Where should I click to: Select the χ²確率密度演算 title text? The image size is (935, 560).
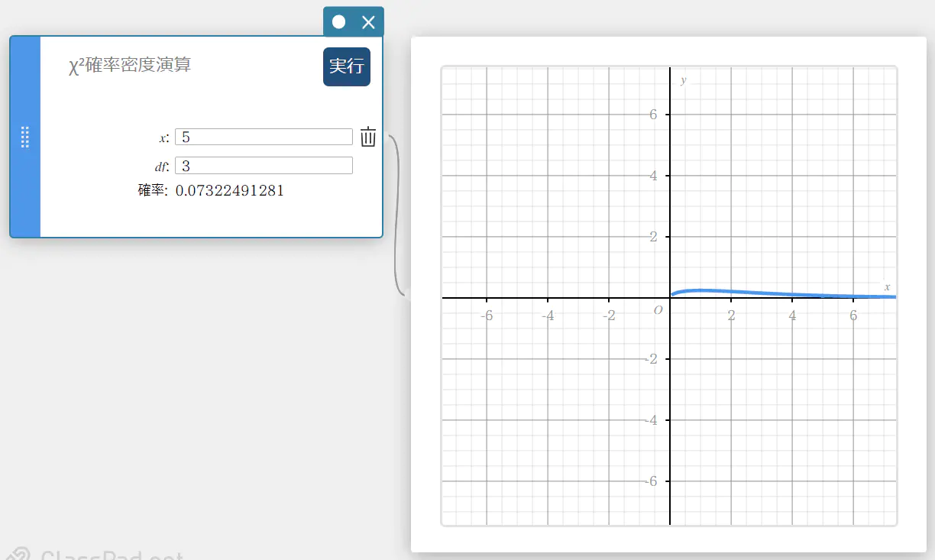coord(130,66)
